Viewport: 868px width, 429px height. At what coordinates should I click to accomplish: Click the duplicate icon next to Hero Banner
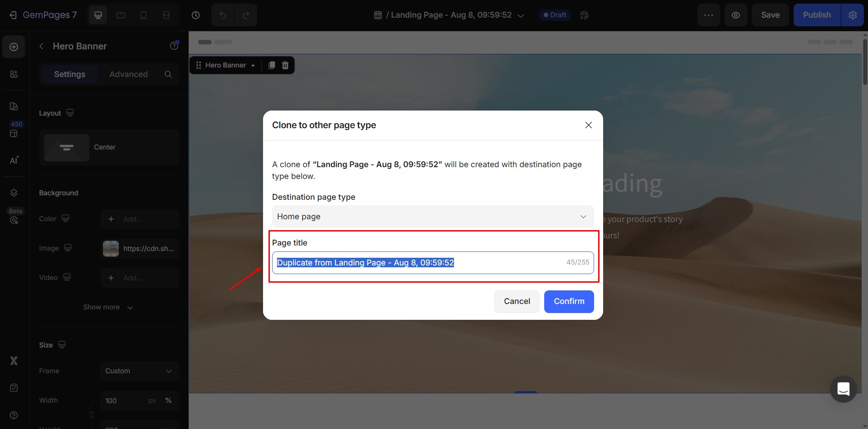coord(271,65)
